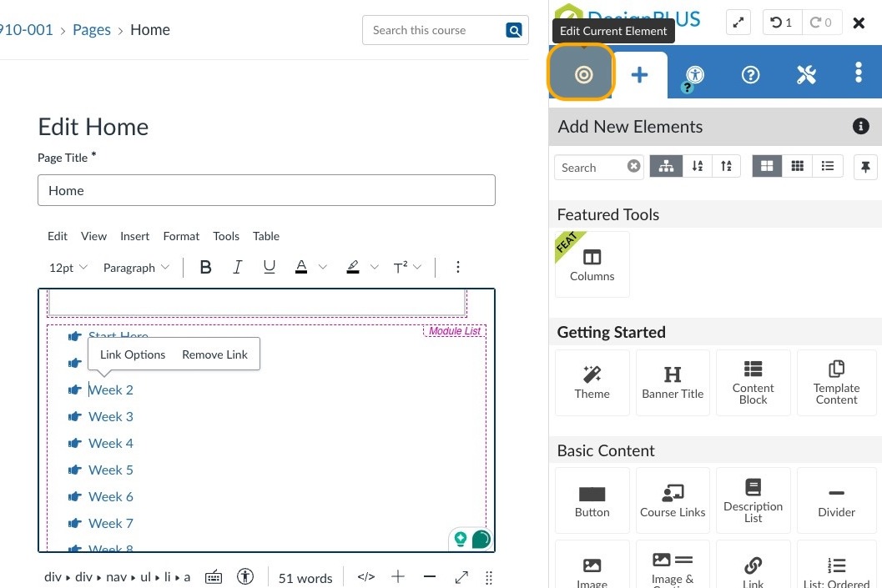Screen dimensions: 882x588
Task: Expand the 12pt font size dropdown
Action: tap(68, 268)
